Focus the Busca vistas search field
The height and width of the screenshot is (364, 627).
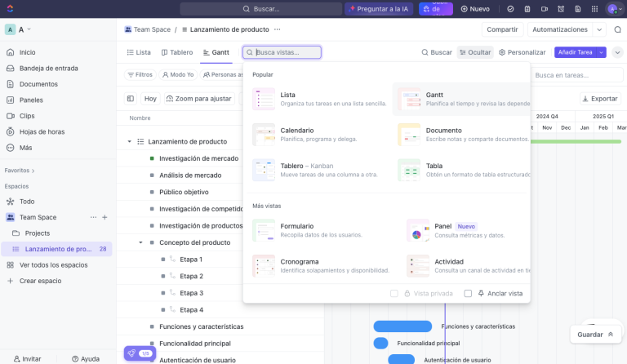point(282,52)
